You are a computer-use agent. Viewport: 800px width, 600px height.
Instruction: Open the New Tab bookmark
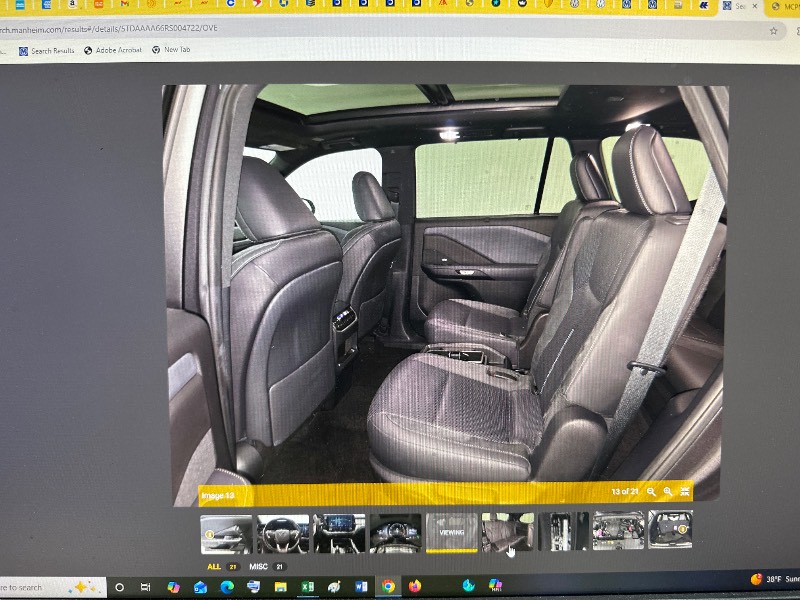coord(171,49)
